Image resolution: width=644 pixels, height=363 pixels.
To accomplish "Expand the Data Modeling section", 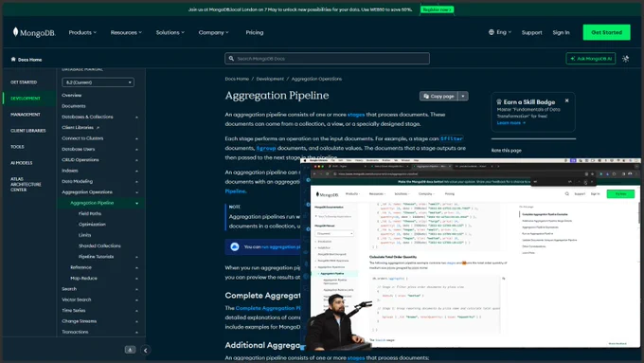I will pos(136,181).
